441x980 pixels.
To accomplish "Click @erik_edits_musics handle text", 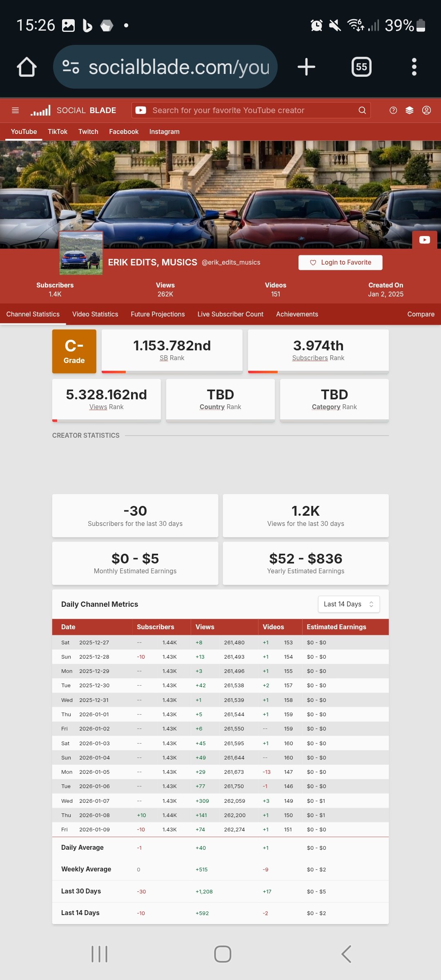I will point(231,263).
